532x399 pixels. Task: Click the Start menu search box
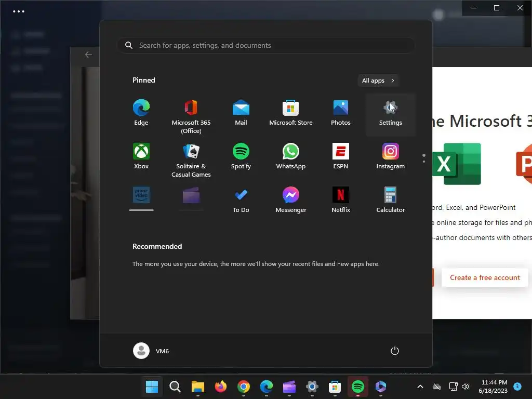[x=266, y=45]
